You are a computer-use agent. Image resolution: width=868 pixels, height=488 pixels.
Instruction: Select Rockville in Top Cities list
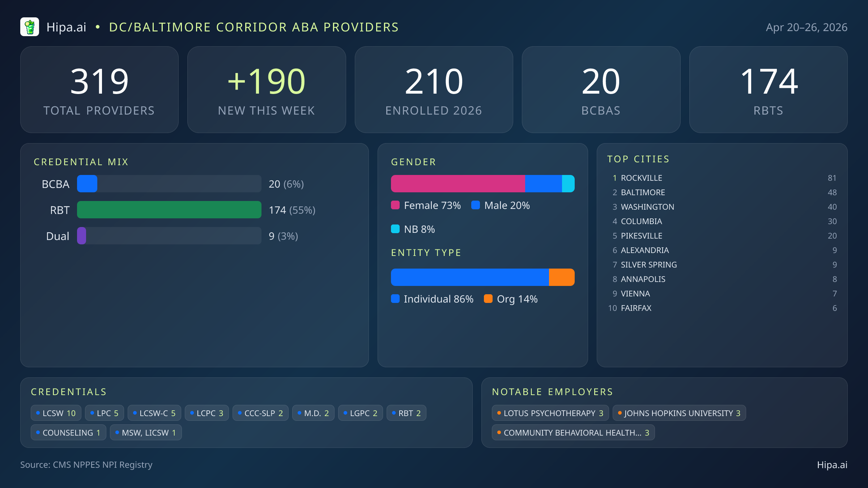[641, 178]
